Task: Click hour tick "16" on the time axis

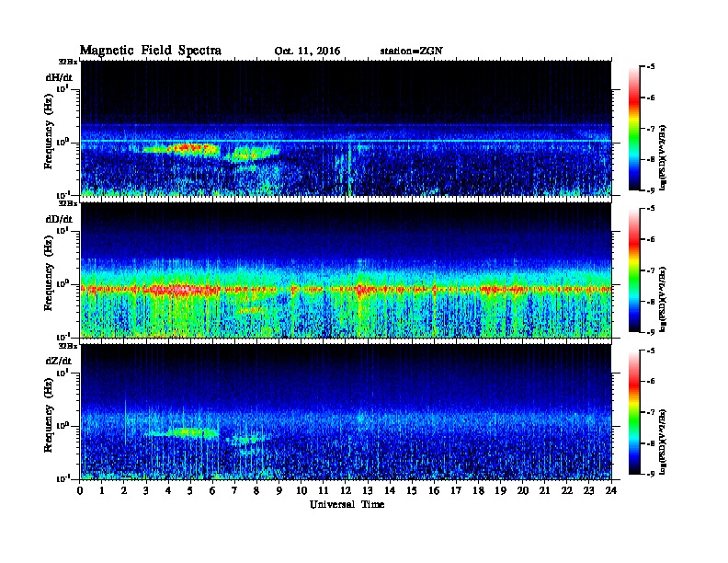Action: click(434, 491)
